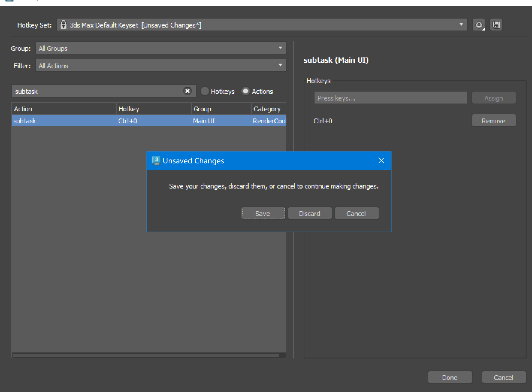This screenshot has width=532, height=392.
Task: Select the Actions radio button
Action: point(246,91)
